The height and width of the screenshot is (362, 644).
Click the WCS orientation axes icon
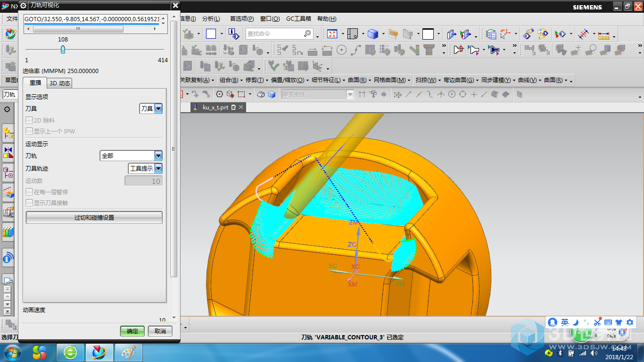click(505, 34)
